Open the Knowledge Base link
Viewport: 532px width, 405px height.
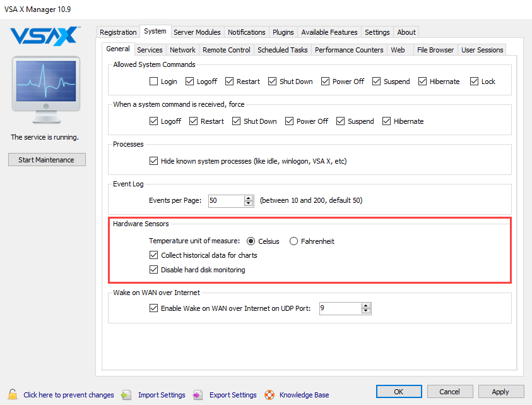click(304, 395)
